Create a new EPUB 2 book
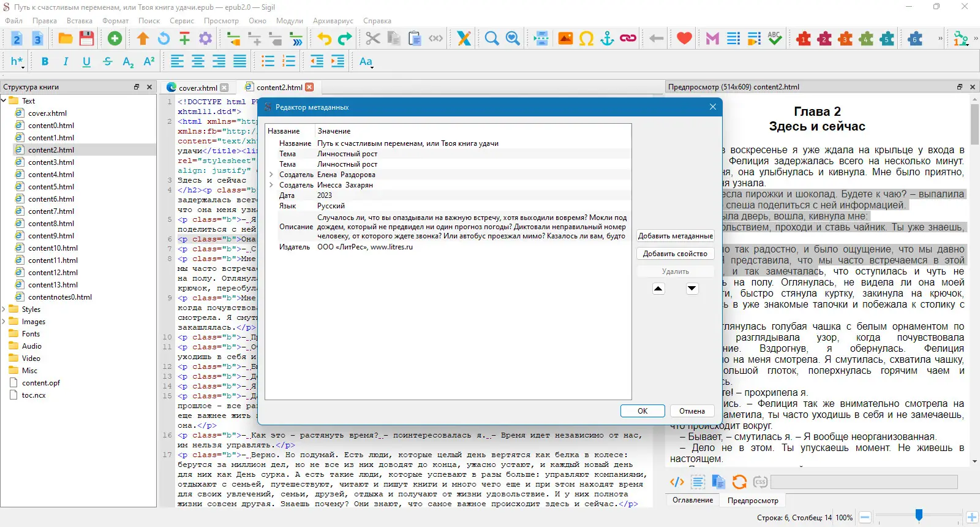 coord(17,39)
